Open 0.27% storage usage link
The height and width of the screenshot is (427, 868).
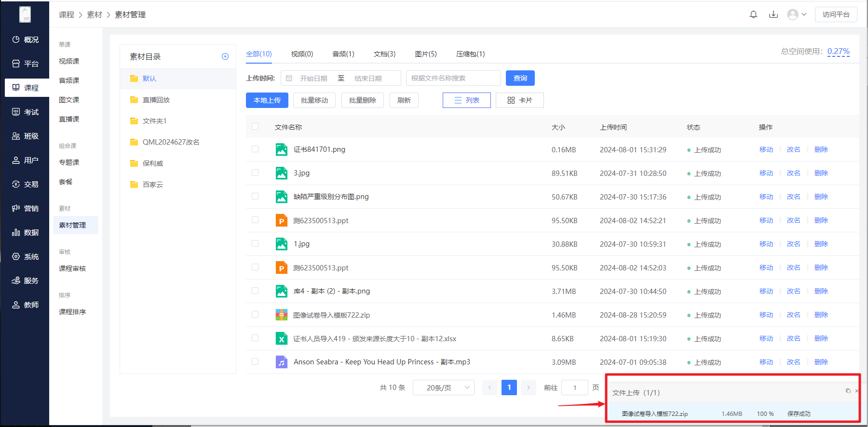point(839,52)
